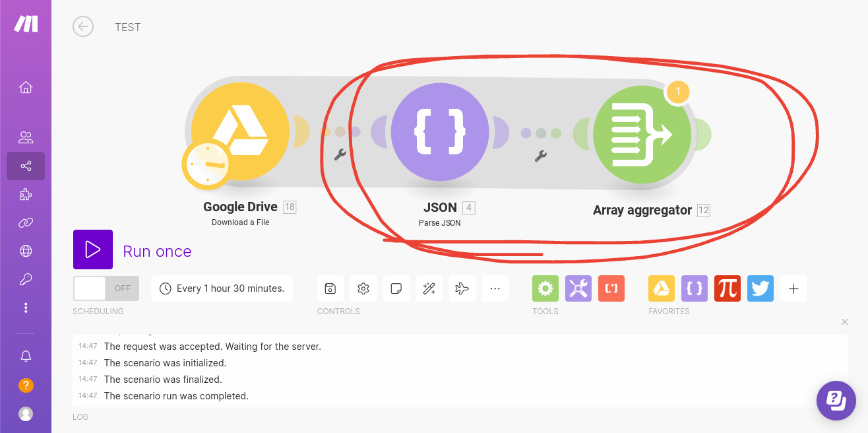The width and height of the screenshot is (868, 433).
Task: Click the scenario name TEST
Action: coord(128,27)
